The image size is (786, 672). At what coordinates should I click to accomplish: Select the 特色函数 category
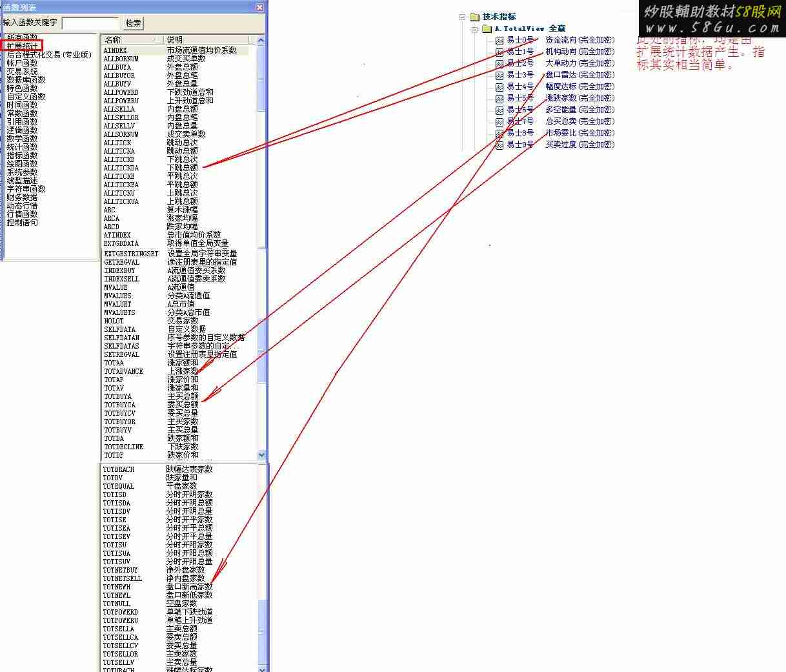[22, 88]
